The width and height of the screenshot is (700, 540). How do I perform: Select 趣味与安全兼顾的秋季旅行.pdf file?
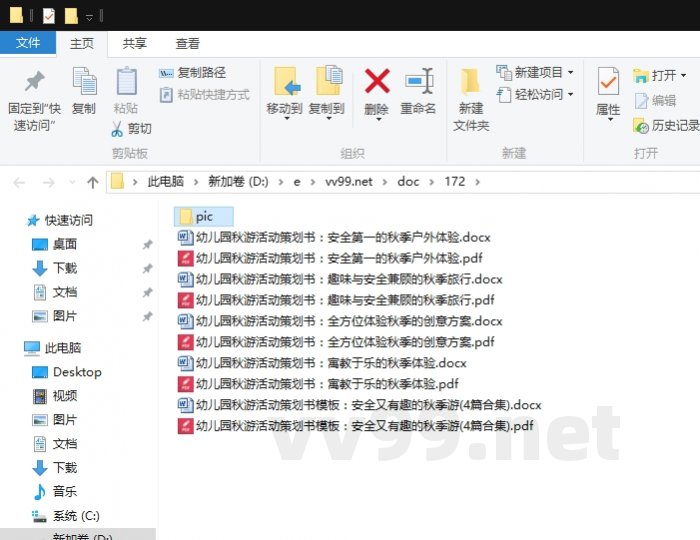click(x=336, y=300)
